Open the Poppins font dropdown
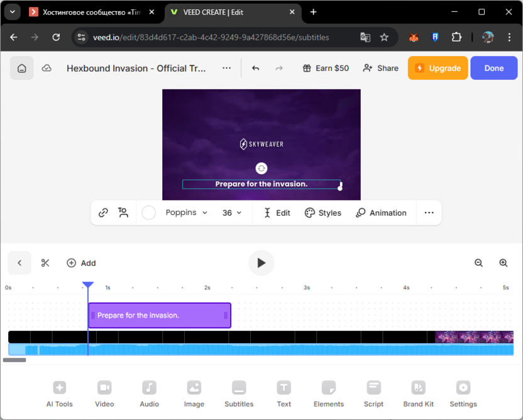Screen dimensions: 523x420 185,213
